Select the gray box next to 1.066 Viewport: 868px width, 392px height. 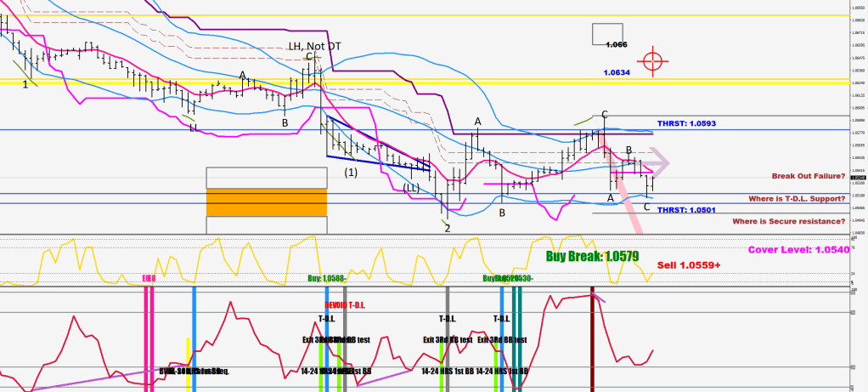point(607,34)
